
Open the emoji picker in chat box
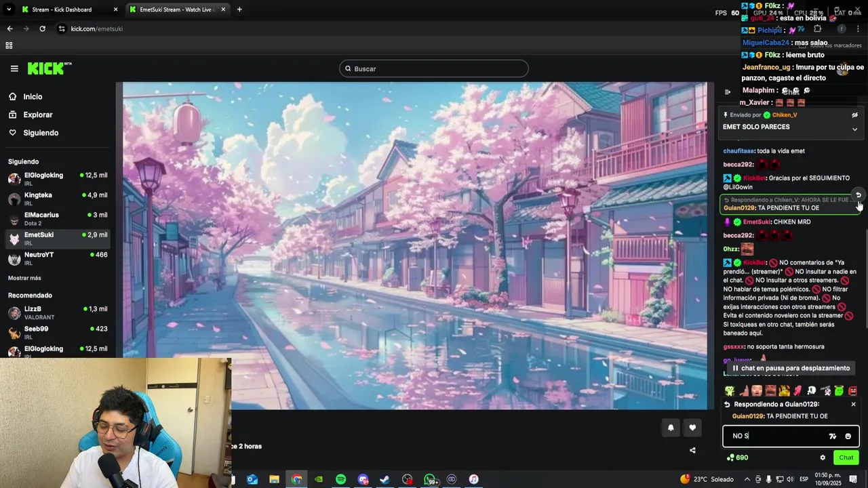pos(848,436)
